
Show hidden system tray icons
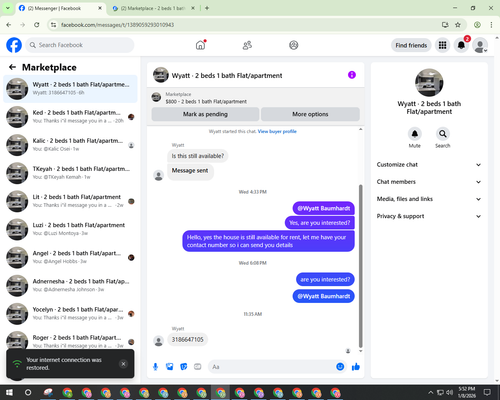pos(430,392)
